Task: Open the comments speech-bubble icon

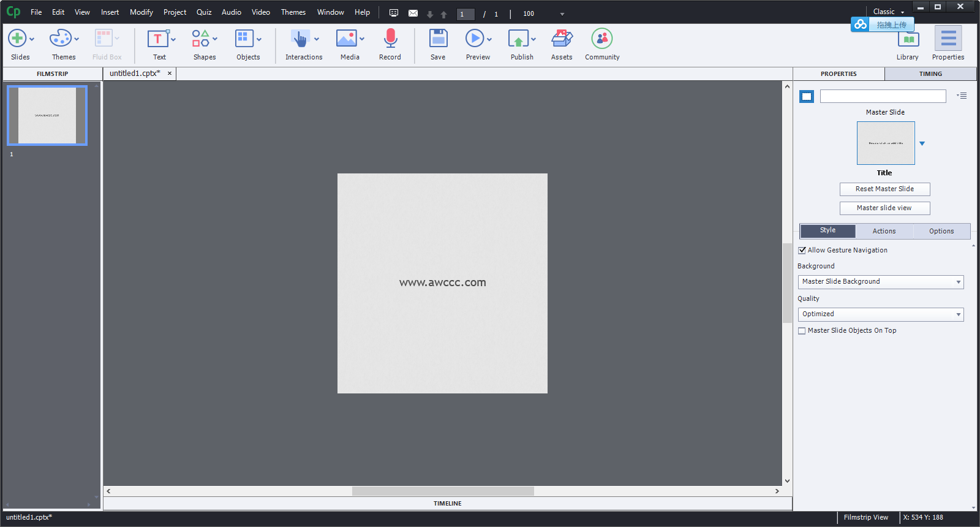Action: tap(394, 13)
